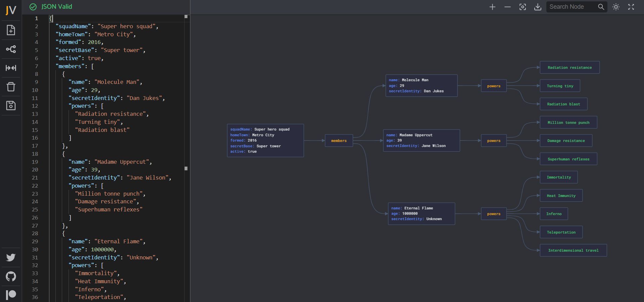644x302 pixels.
Task: Click the Eternal Flame node
Action: pos(422,214)
